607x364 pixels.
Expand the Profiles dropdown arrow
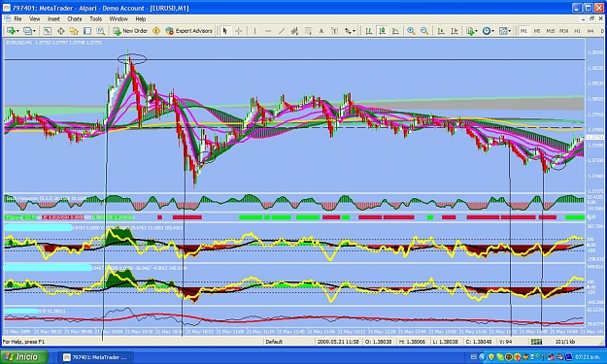click(34, 31)
